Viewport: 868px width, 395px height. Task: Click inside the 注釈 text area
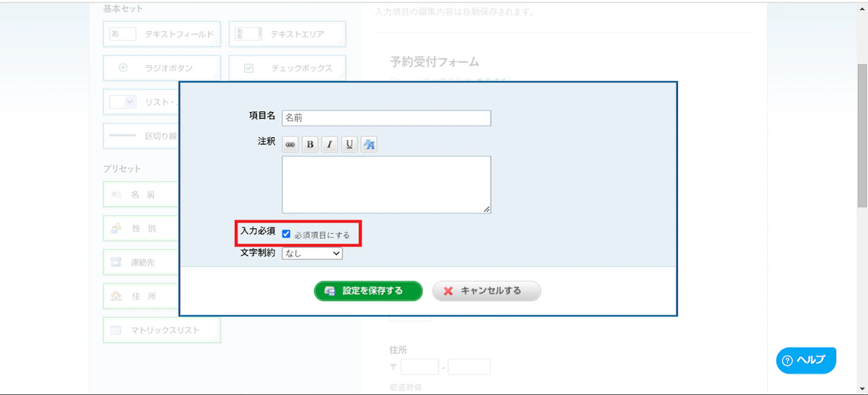coord(386,185)
